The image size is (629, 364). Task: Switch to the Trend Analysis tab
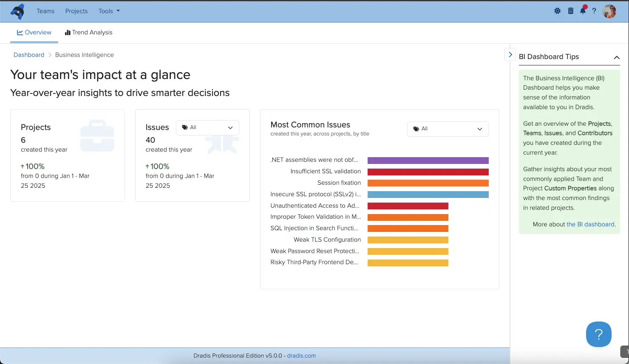tap(88, 33)
